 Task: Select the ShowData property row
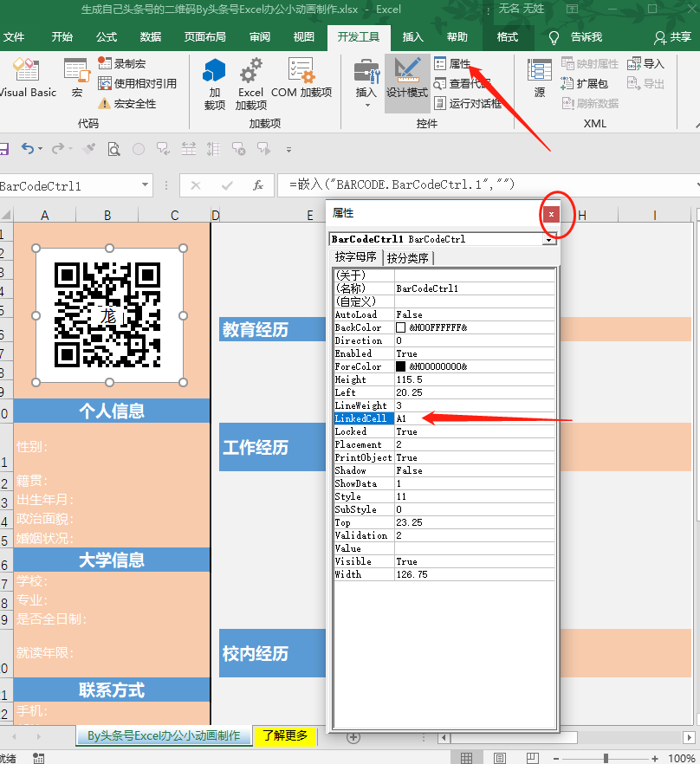pyautogui.click(x=444, y=483)
